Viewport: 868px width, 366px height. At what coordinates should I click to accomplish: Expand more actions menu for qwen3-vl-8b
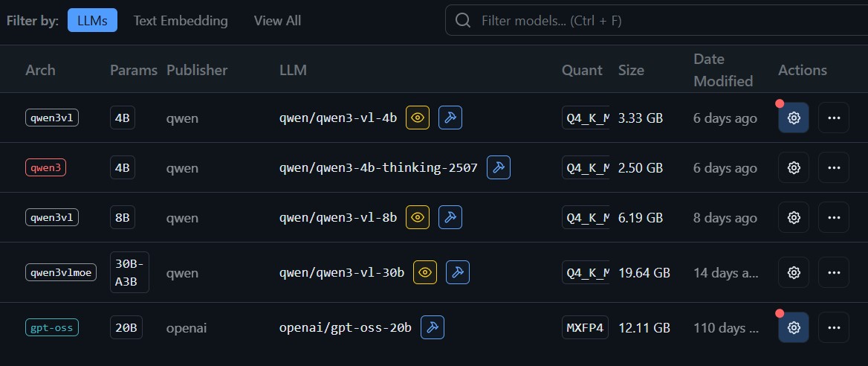(834, 217)
